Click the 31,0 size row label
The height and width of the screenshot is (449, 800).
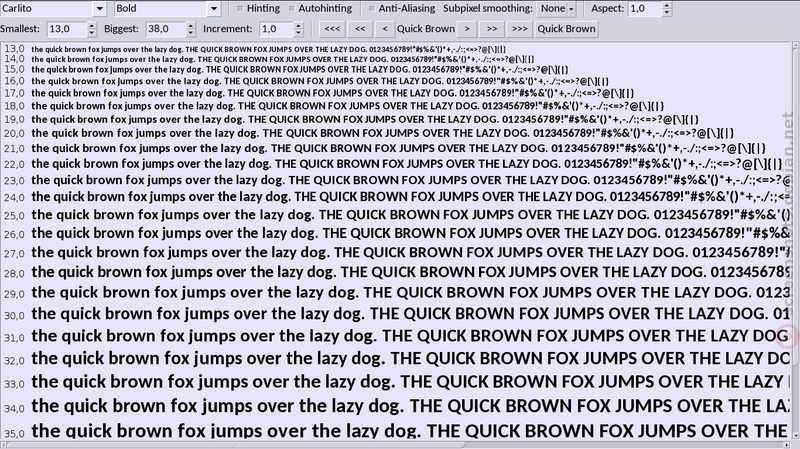pyautogui.click(x=14, y=338)
